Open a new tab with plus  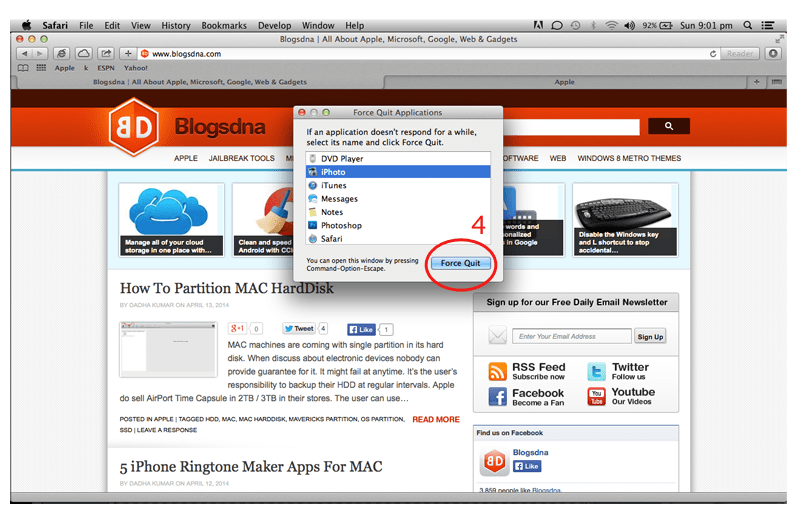click(756, 82)
